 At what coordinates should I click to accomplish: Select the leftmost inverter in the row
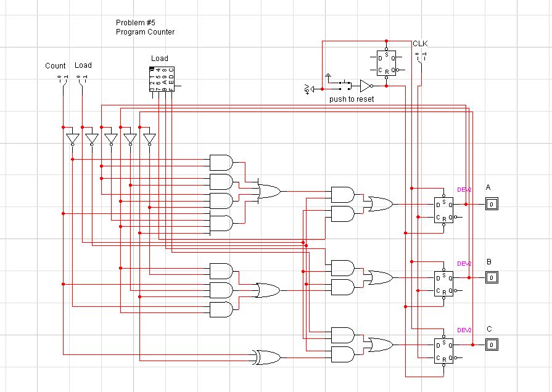pos(72,138)
